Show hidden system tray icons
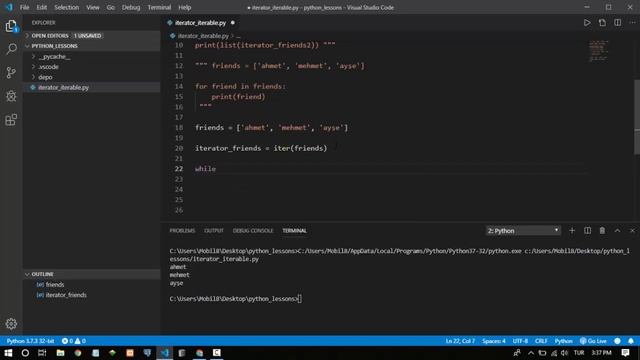 point(531,353)
